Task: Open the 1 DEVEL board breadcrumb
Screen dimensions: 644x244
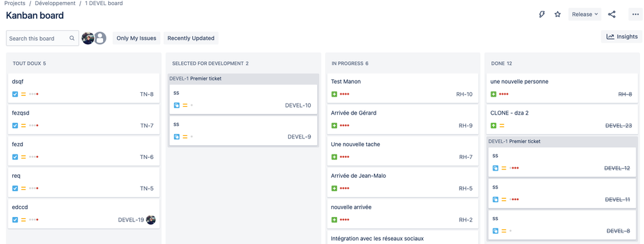Action: [104, 3]
